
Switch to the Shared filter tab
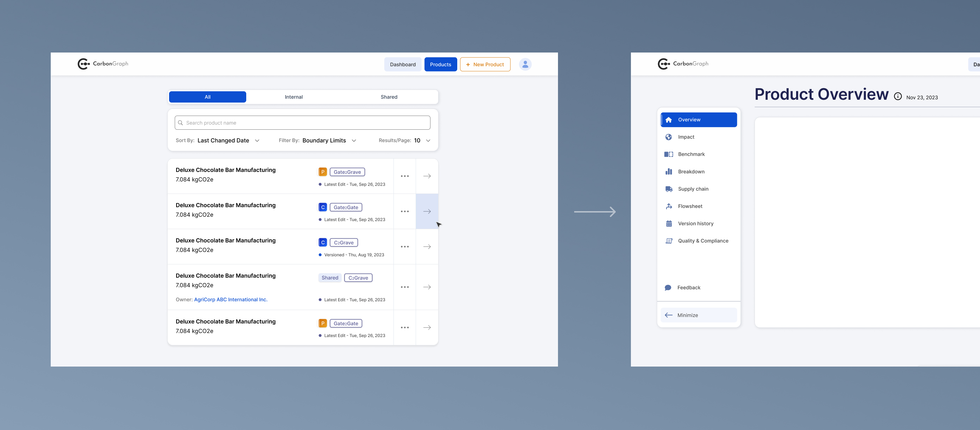(x=389, y=97)
